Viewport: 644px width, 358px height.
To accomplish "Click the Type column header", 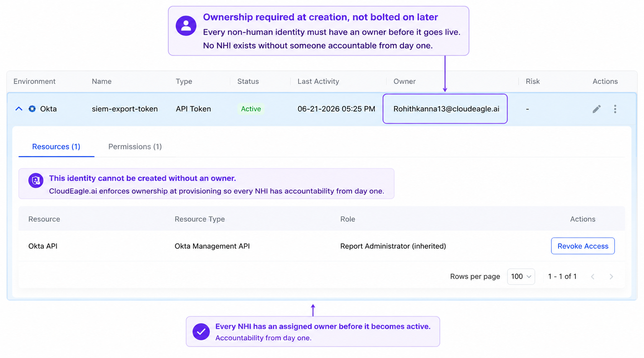I will click(x=184, y=81).
